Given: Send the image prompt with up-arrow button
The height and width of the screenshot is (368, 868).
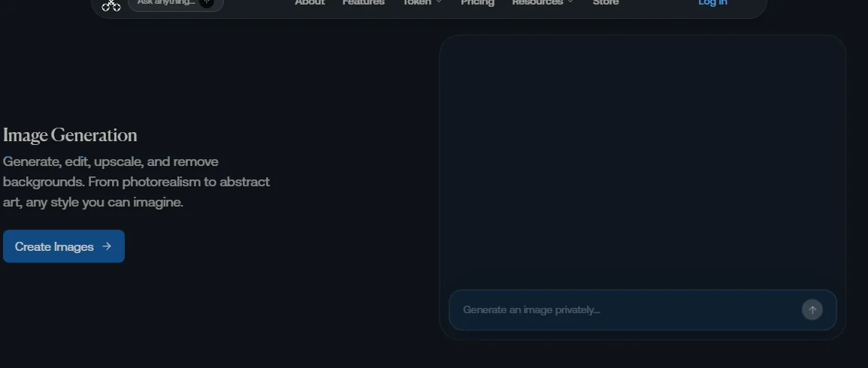Looking at the screenshot, I should tap(812, 310).
